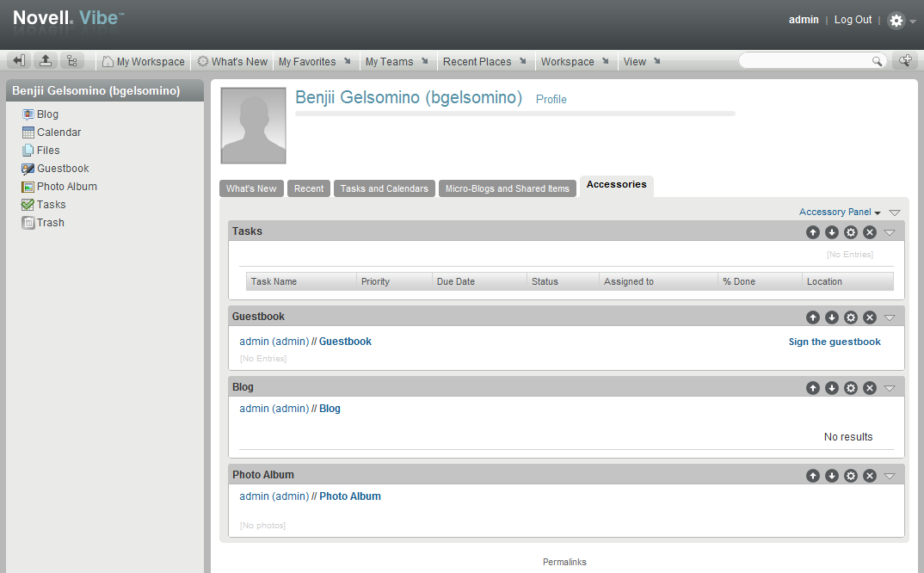Image resolution: width=924 pixels, height=573 pixels.
Task: Open the workspace tree view icon
Action: pos(72,60)
